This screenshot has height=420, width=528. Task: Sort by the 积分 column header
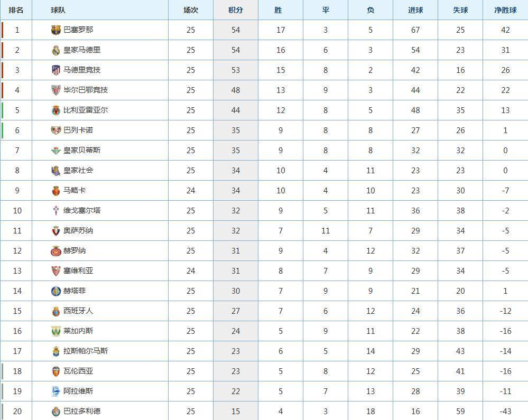click(x=236, y=10)
